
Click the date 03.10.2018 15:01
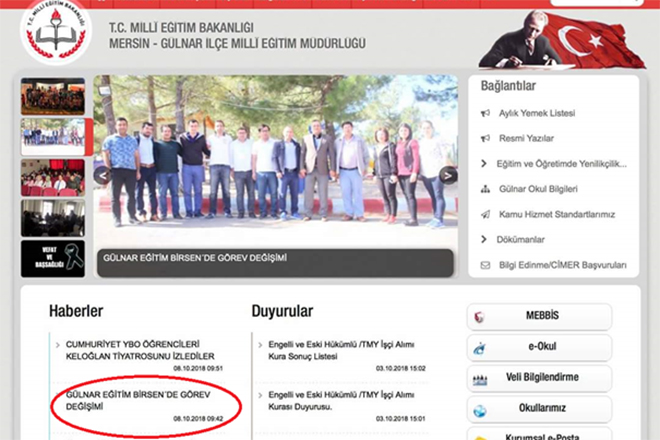[x=401, y=419]
